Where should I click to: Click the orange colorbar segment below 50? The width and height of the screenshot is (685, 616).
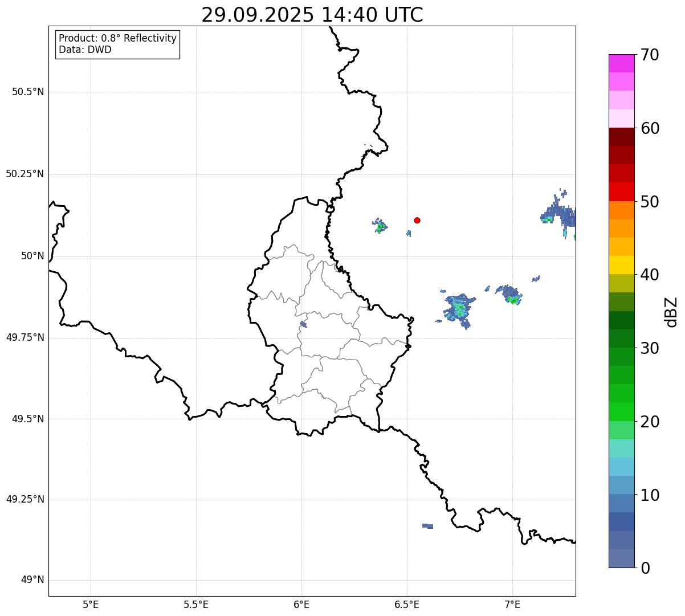click(622, 210)
